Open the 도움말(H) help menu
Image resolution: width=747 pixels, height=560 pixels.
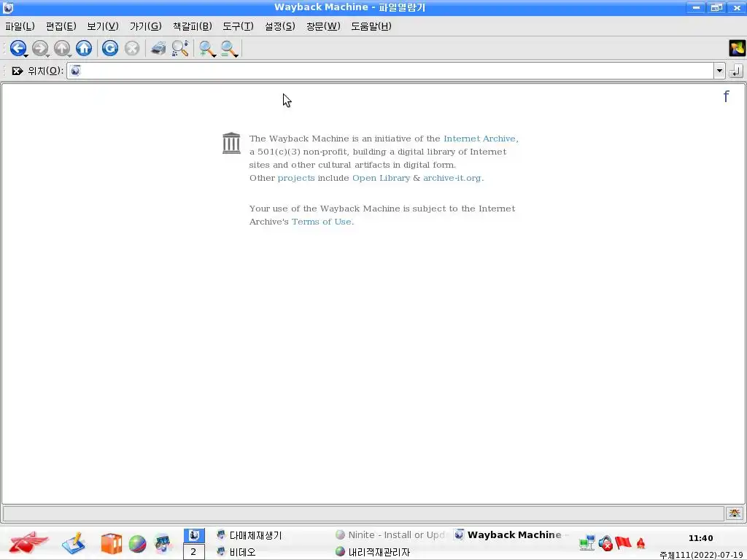click(371, 26)
